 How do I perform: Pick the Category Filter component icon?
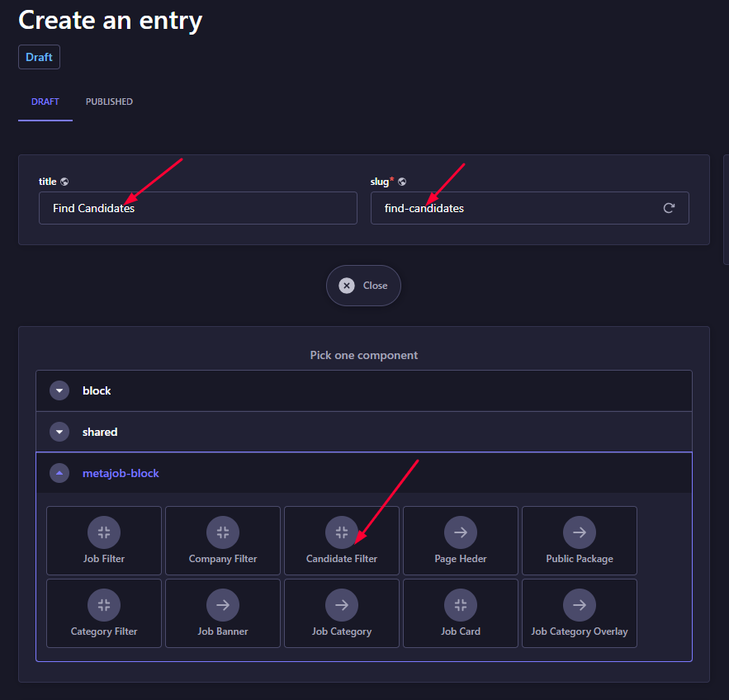(104, 605)
